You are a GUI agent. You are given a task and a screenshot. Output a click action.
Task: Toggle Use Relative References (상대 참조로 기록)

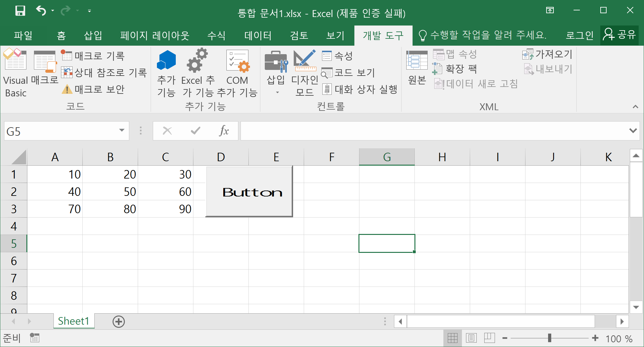click(104, 73)
